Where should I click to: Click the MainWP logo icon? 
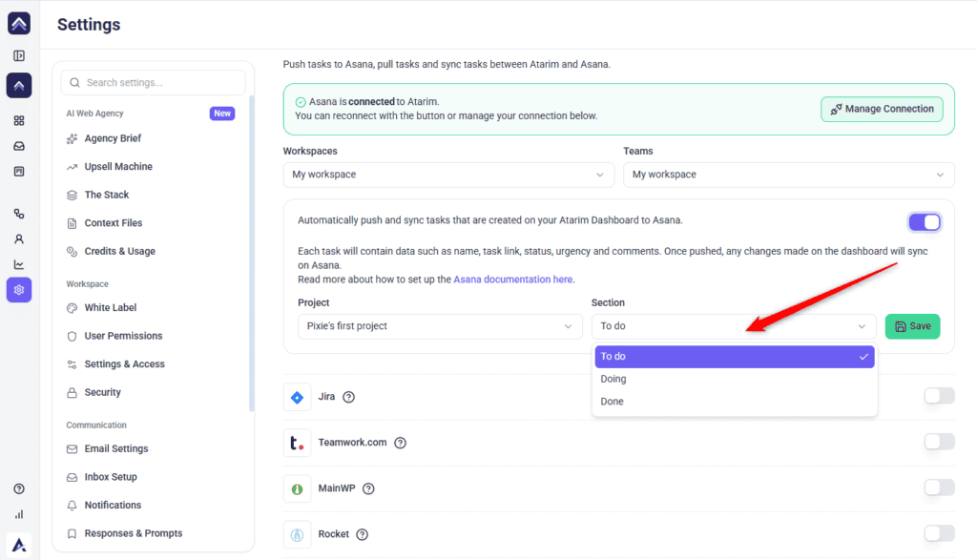pyautogui.click(x=298, y=489)
